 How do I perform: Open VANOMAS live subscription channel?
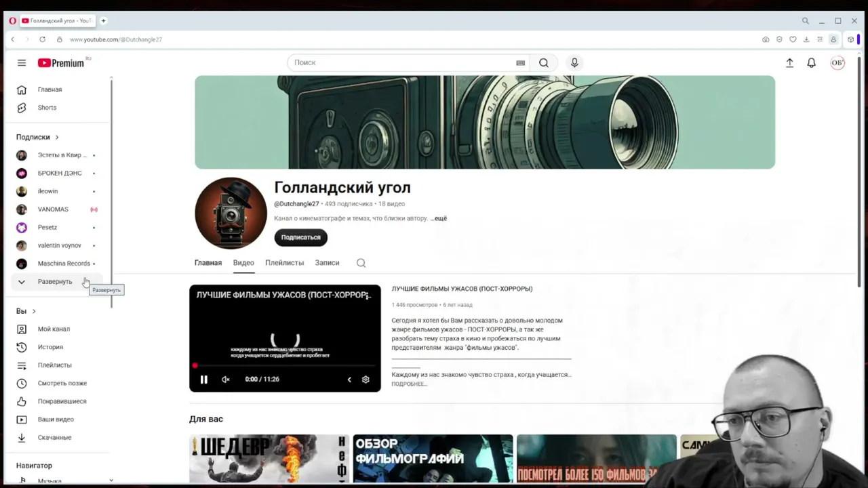(x=58, y=209)
